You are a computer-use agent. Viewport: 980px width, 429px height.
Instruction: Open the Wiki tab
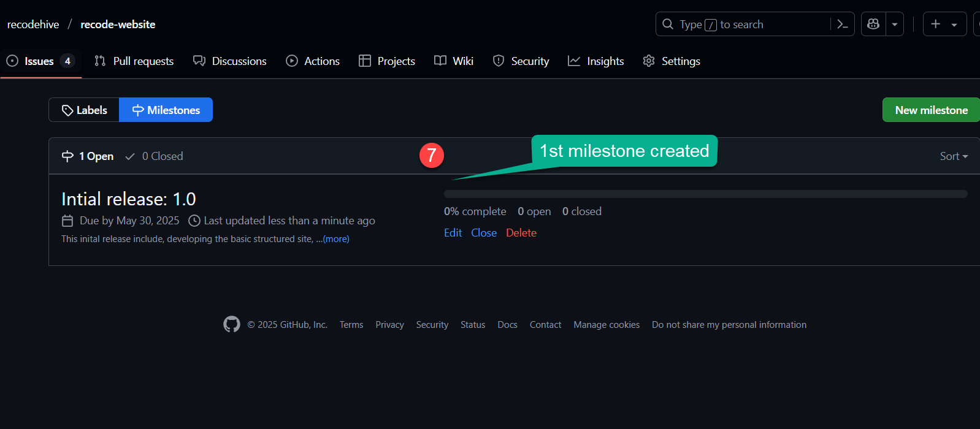coord(454,61)
